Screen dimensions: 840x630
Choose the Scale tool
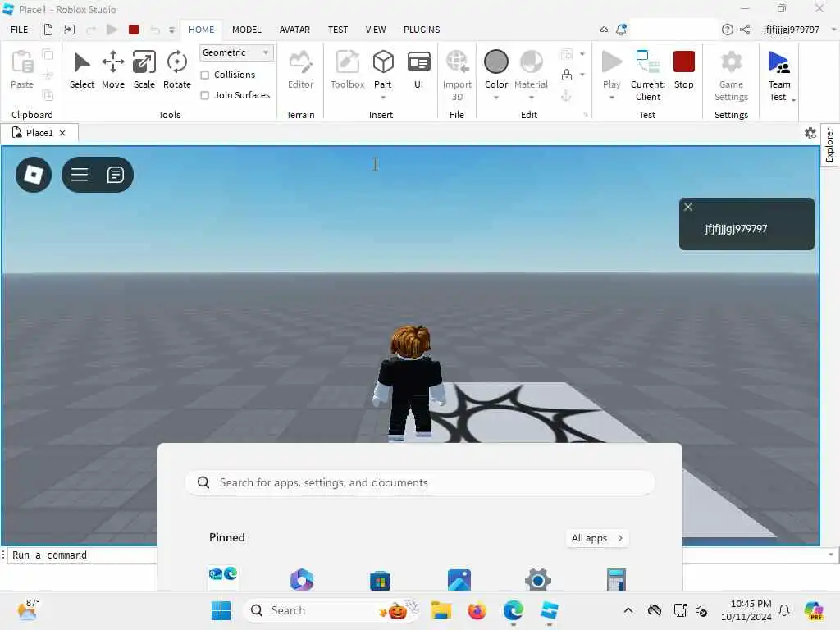(x=144, y=70)
